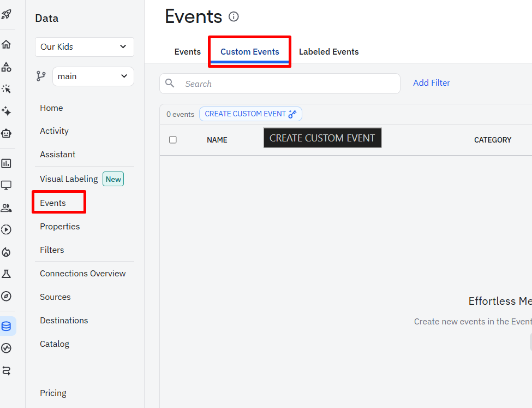Go to Home via house icon
This screenshot has width=532, height=408.
[7, 44]
